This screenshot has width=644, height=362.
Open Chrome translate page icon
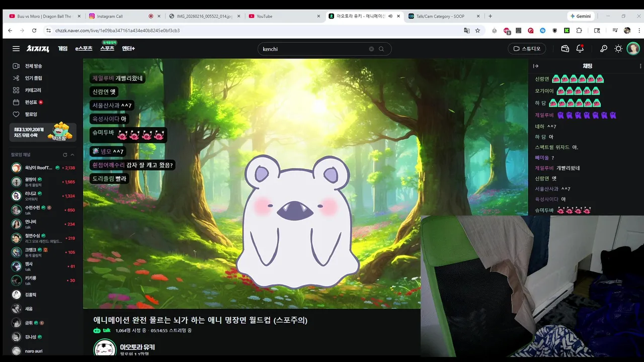467,31
